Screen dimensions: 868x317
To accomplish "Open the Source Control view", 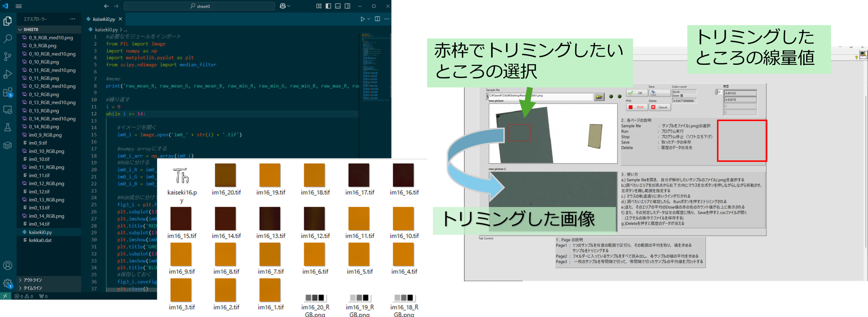I will [x=8, y=57].
